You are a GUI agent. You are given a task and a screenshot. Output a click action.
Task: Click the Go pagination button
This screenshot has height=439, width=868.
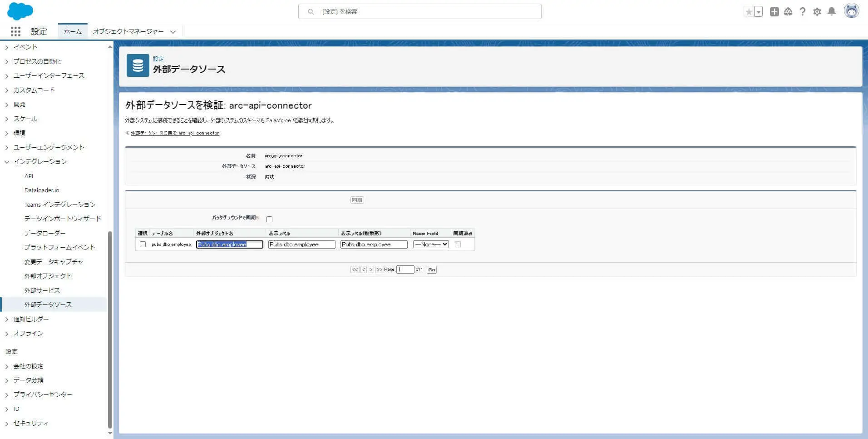tap(432, 269)
